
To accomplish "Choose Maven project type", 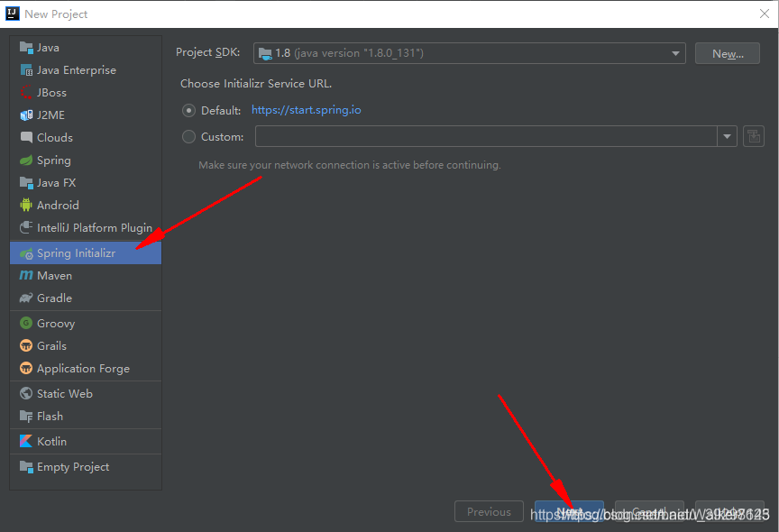I will [x=86, y=276].
